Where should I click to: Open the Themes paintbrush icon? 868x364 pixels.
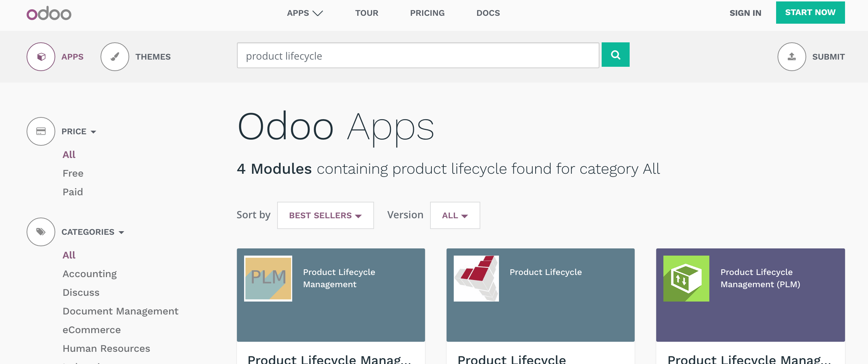[x=115, y=57]
